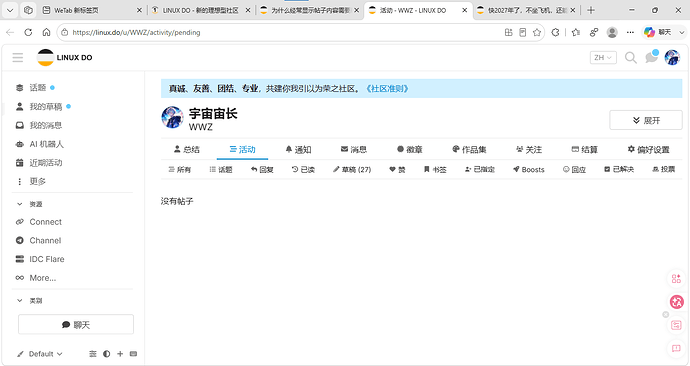Select the 所有 activity filter
690x366 pixels.
click(180, 169)
